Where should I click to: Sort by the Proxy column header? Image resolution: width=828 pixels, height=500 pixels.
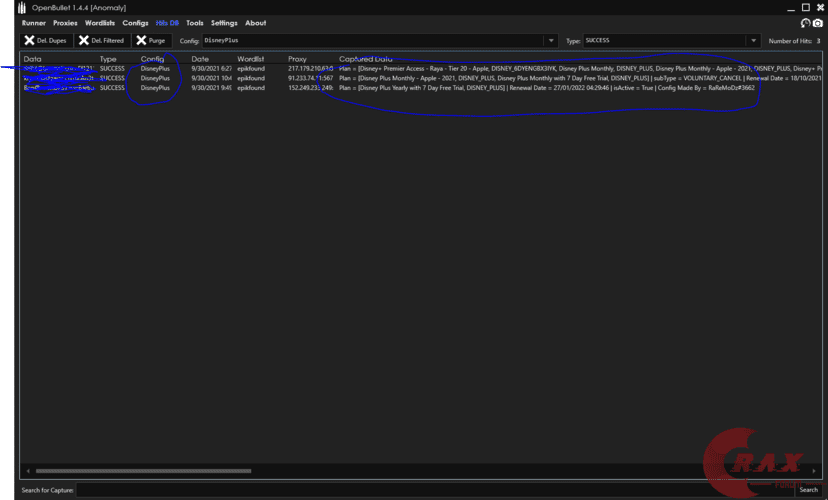pos(297,59)
